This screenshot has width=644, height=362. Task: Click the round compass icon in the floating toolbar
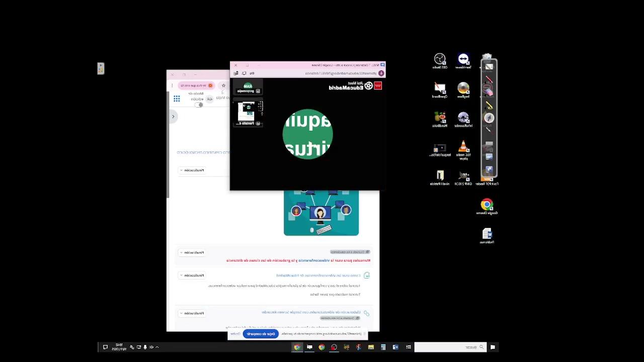point(489,118)
